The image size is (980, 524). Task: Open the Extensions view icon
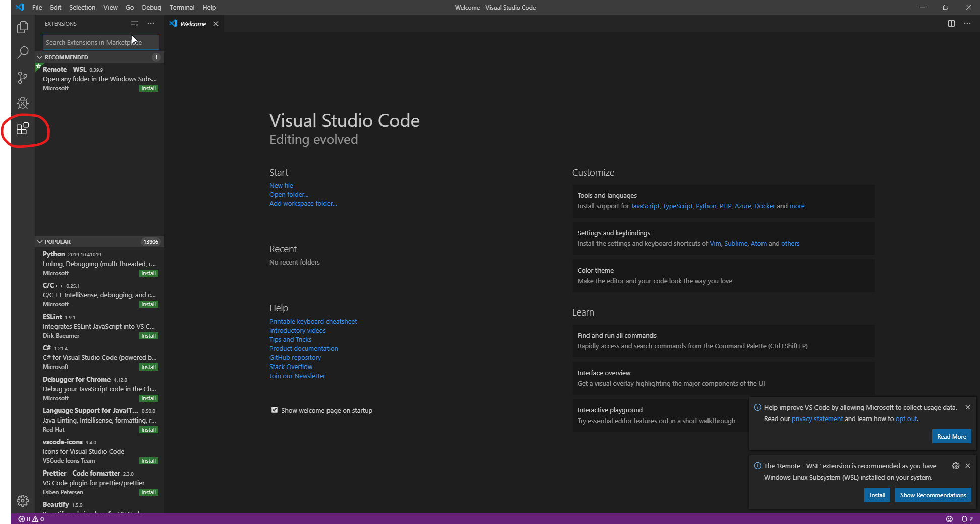point(23,129)
